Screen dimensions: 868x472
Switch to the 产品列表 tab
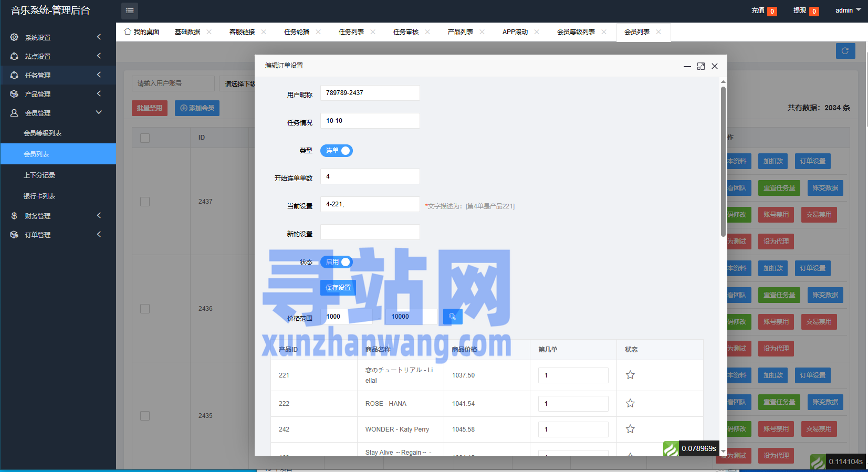pyautogui.click(x=461, y=32)
